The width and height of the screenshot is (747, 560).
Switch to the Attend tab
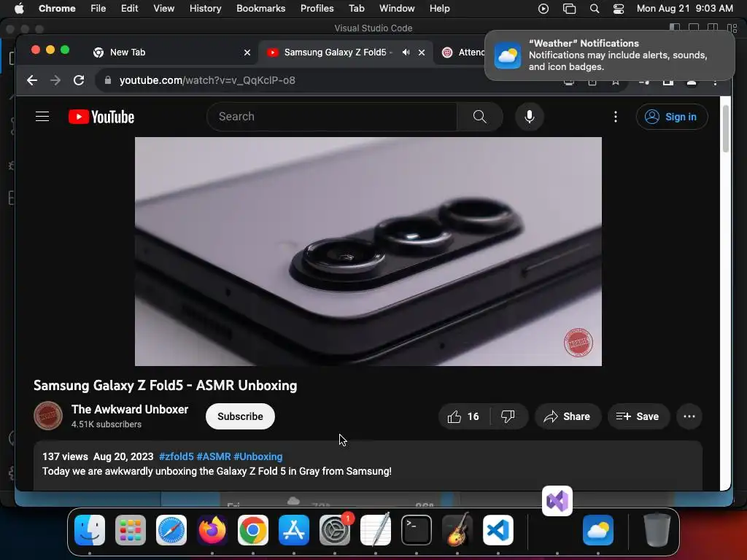(462, 52)
